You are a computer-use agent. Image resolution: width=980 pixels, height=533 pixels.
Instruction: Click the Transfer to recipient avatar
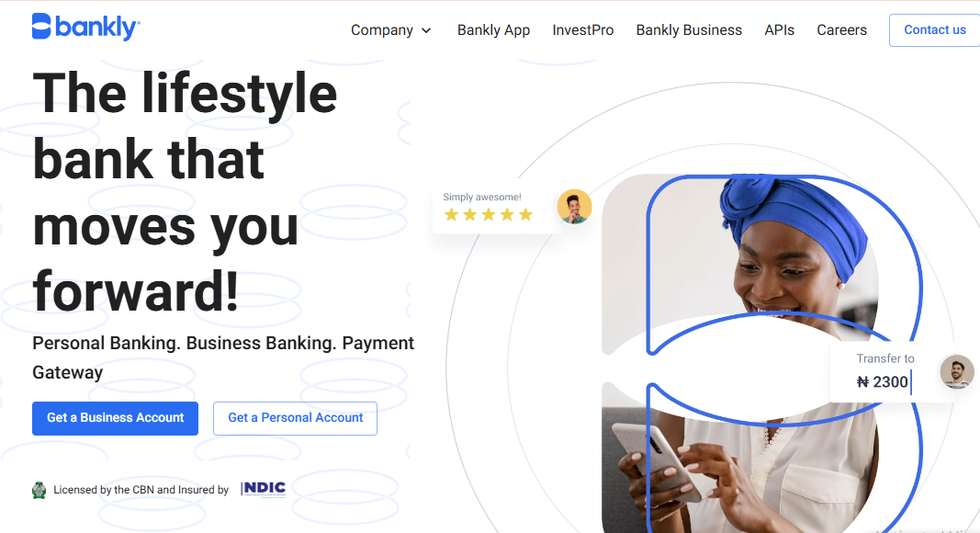957,371
